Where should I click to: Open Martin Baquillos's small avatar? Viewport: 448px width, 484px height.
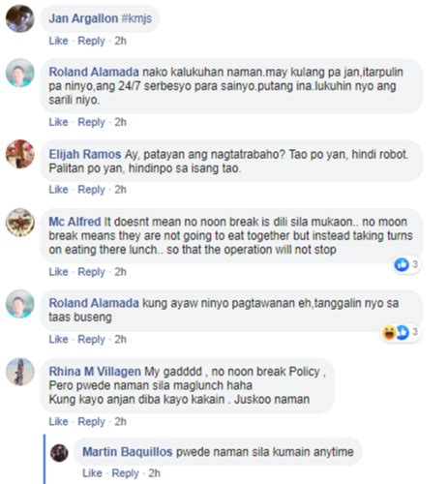59,453
